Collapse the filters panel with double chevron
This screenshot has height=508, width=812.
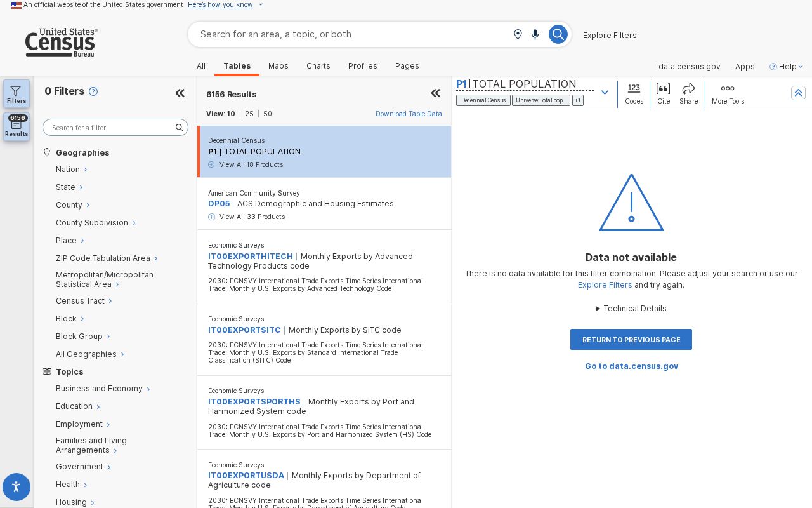point(180,93)
